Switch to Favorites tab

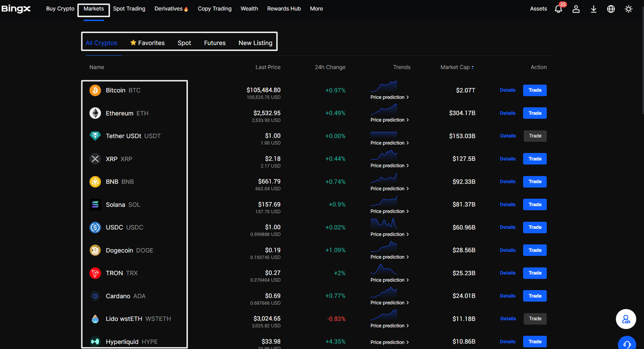click(147, 43)
